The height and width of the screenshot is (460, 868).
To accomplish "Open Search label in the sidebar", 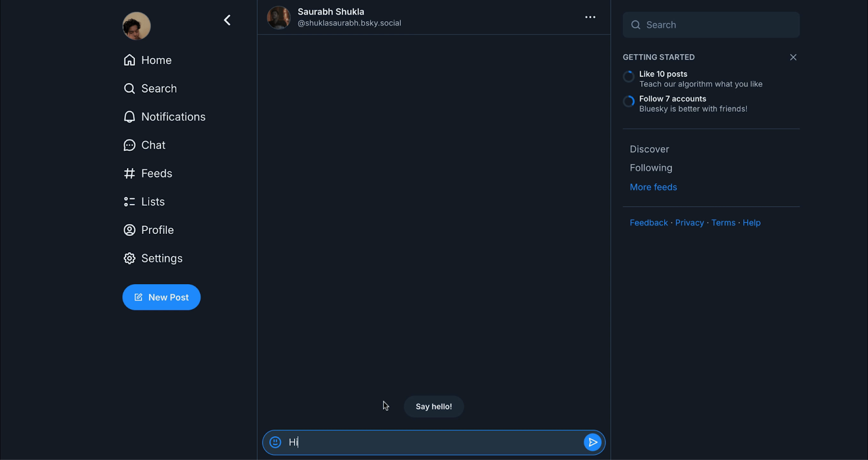I will [x=159, y=88].
